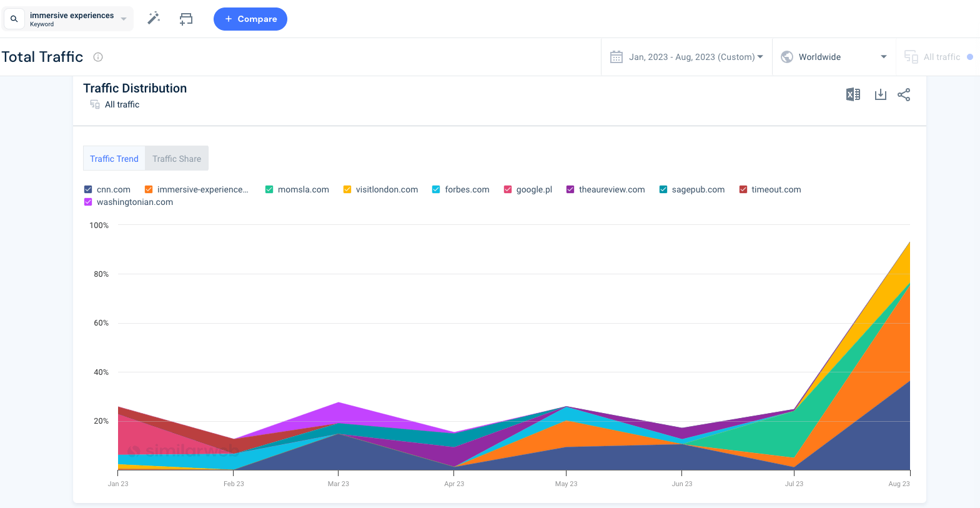Click the immersive experiences keyword field
980x508 pixels.
point(68,19)
